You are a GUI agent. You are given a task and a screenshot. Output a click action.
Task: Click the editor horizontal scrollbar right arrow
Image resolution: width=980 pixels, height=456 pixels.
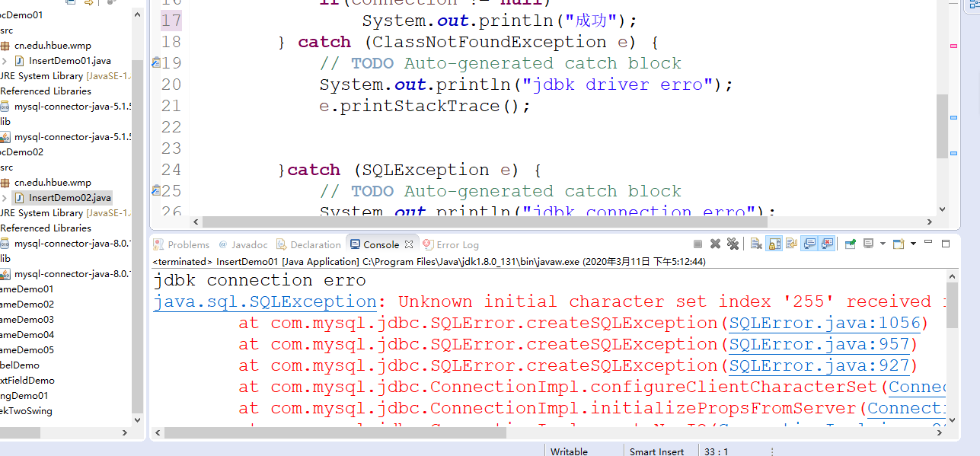(x=929, y=222)
